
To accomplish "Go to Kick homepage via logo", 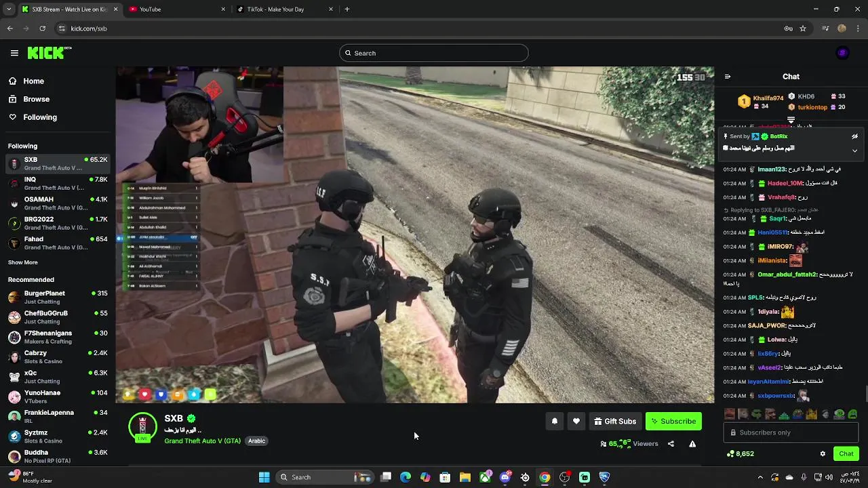I will click(x=50, y=53).
